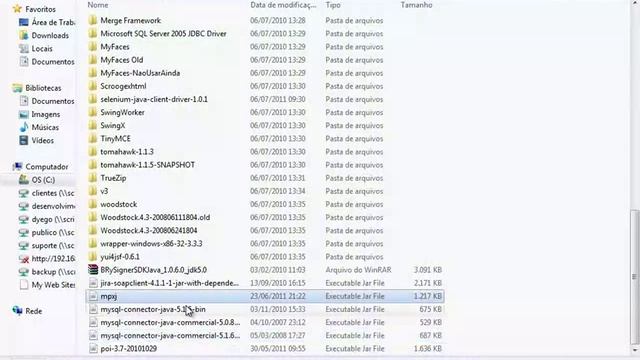Viewport: 640px width, 360px height.
Task: Click the folder icon of TrueZip
Action: (93, 178)
